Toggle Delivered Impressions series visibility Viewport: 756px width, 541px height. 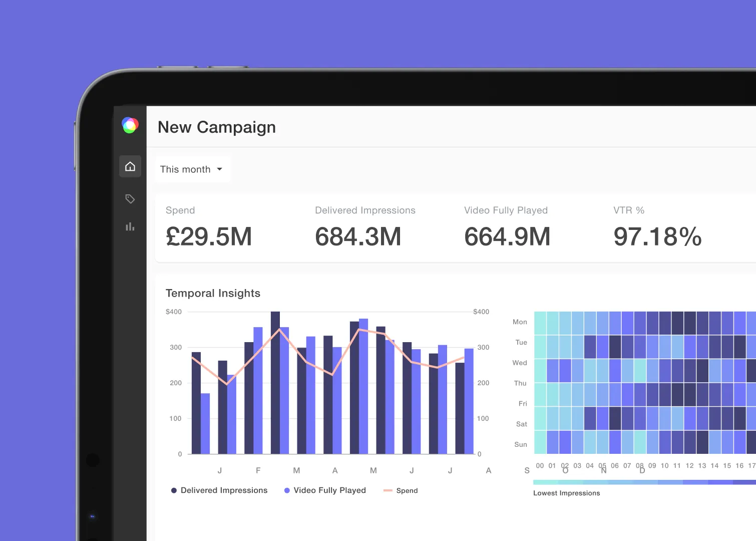(x=219, y=490)
